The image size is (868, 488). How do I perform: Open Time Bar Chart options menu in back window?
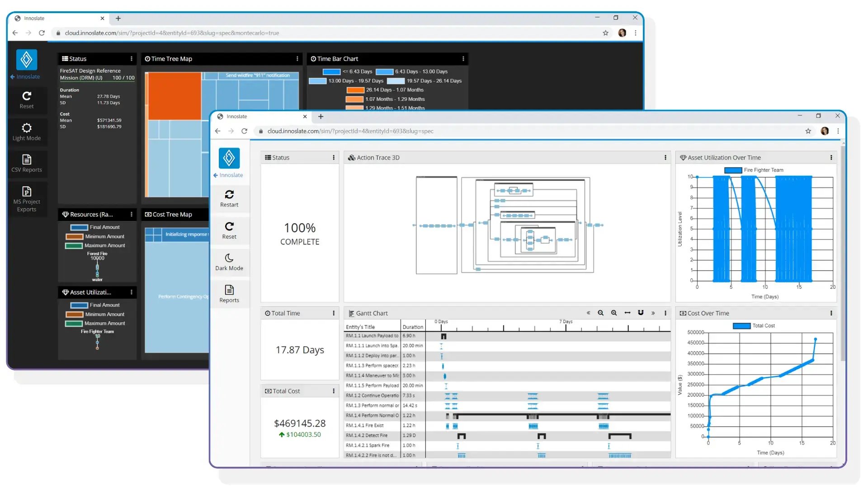(x=463, y=59)
